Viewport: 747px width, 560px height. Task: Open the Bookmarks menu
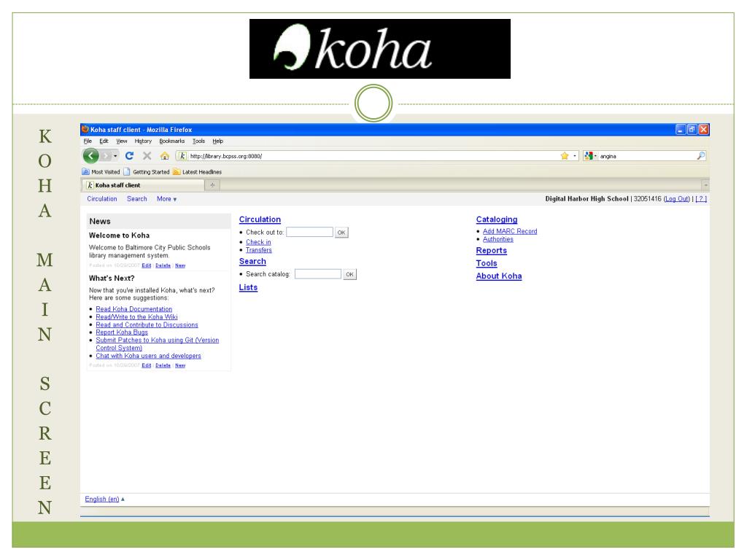[172, 141]
